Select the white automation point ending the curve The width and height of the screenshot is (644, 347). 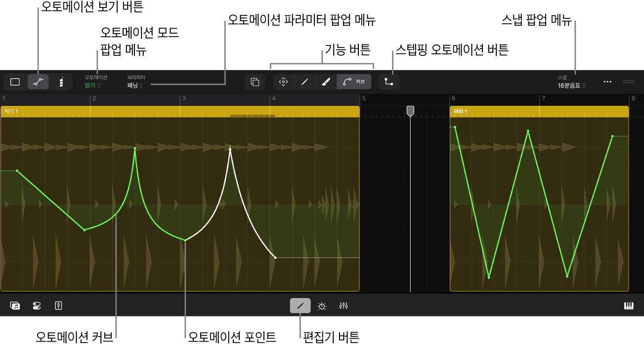(x=275, y=258)
